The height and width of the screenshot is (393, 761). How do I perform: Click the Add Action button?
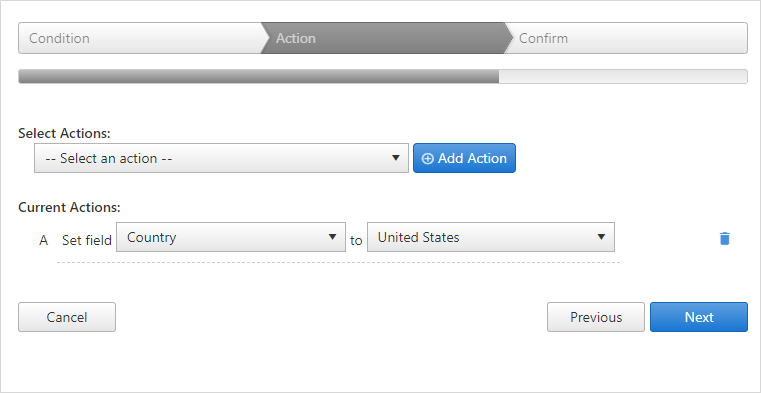click(464, 158)
